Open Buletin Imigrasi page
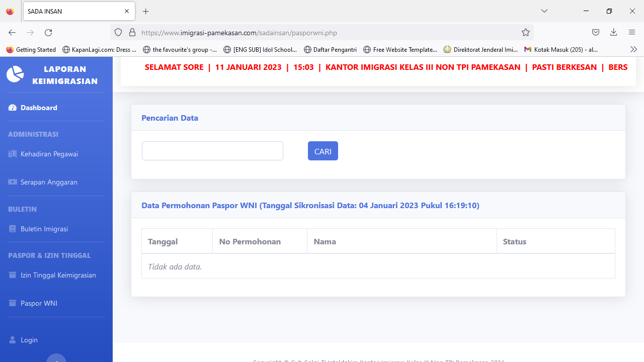The height and width of the screenshot is (362, 644). pyautogui.click(x=44, y=229)
